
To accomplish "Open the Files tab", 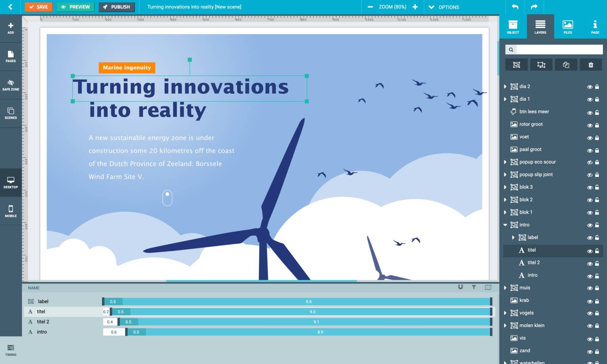I will click(567, 27).
